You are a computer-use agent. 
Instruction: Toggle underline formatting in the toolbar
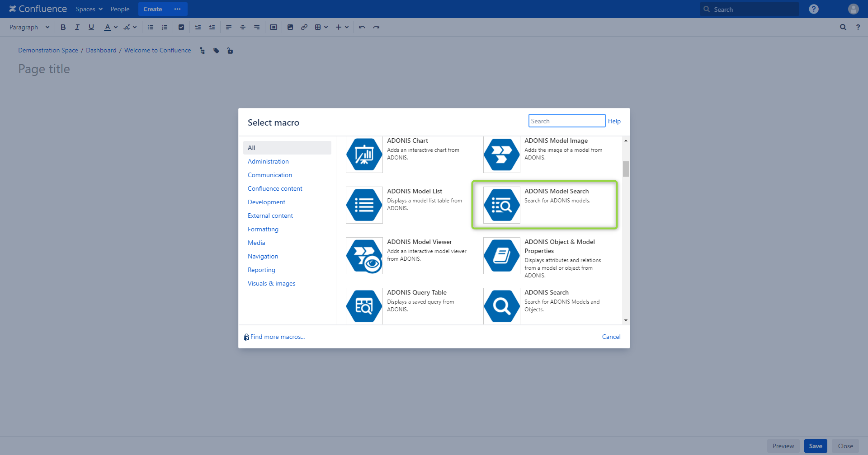click(x=91, y=27)
